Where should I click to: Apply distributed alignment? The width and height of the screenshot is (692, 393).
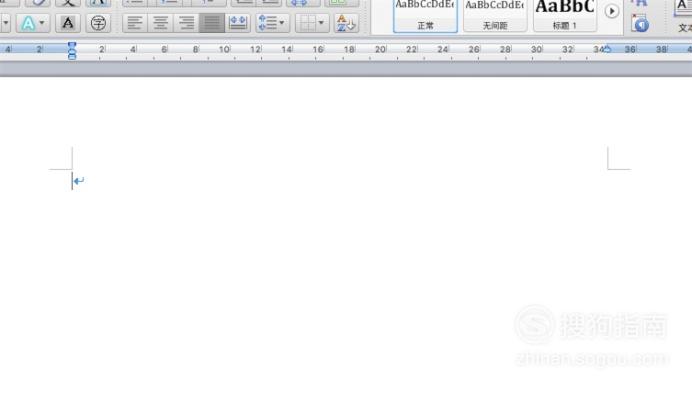click(238, 23)
